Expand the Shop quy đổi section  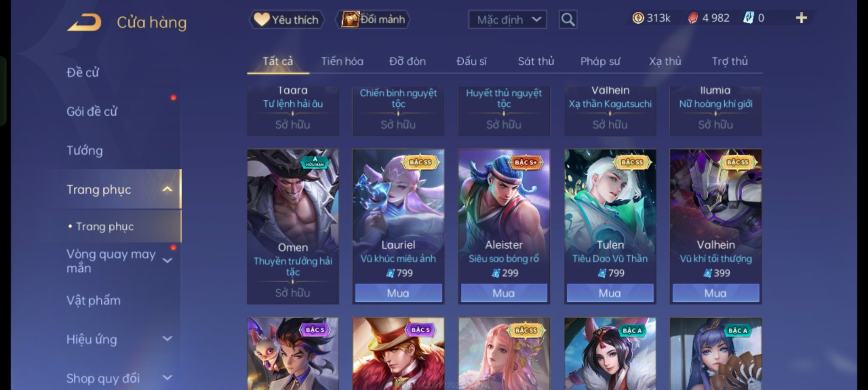click(167, 377)
